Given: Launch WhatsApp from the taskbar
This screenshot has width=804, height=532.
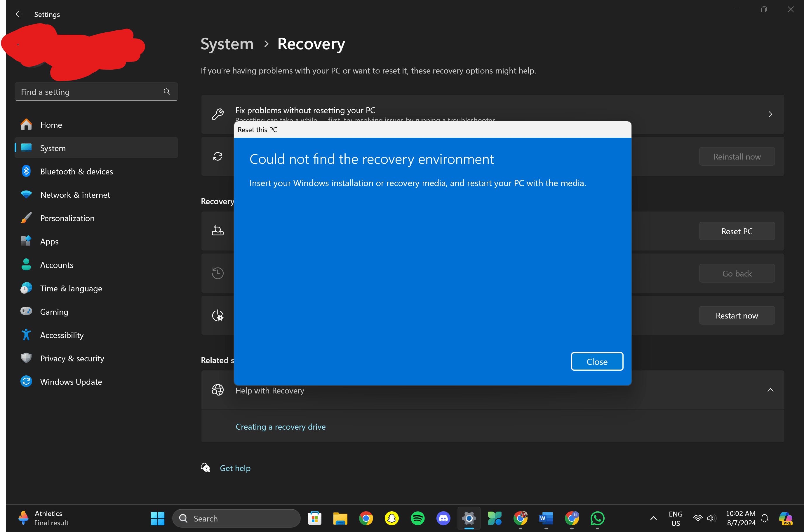Looking at the screenshot, I should point(597,518).
